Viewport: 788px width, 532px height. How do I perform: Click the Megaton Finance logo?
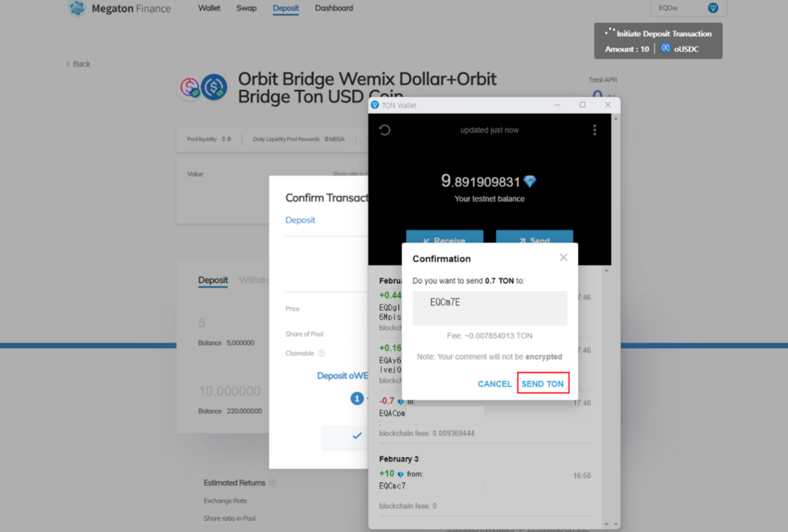pyautogui.click(x=120, y=8)
